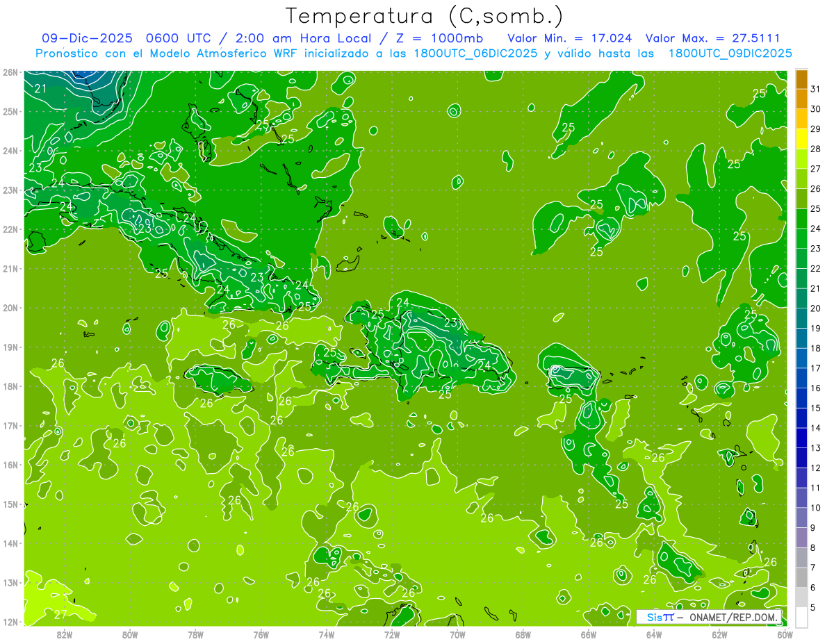Click the color scale value 26
Screen dimensions: 834x644
(816, 188)
